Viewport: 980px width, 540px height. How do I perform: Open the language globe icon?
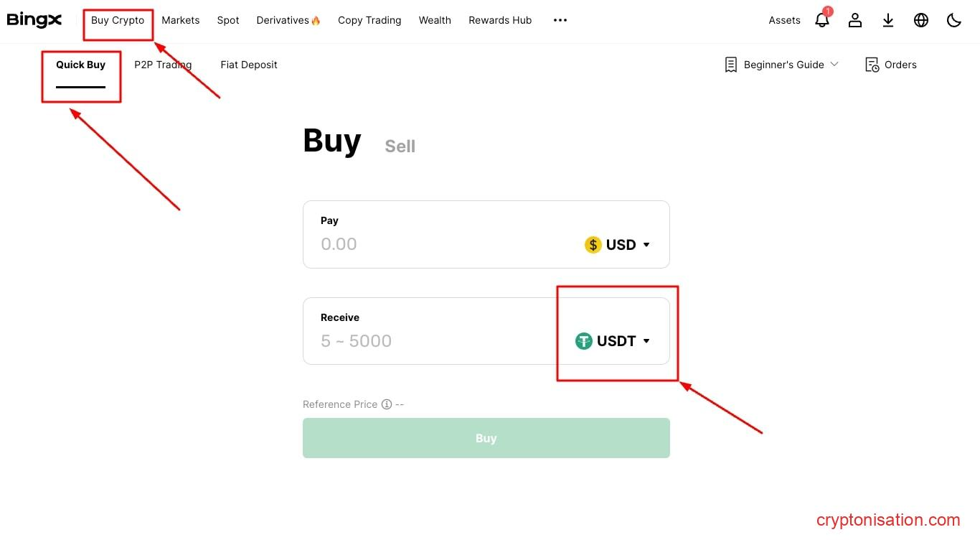(x=920, y=20)
